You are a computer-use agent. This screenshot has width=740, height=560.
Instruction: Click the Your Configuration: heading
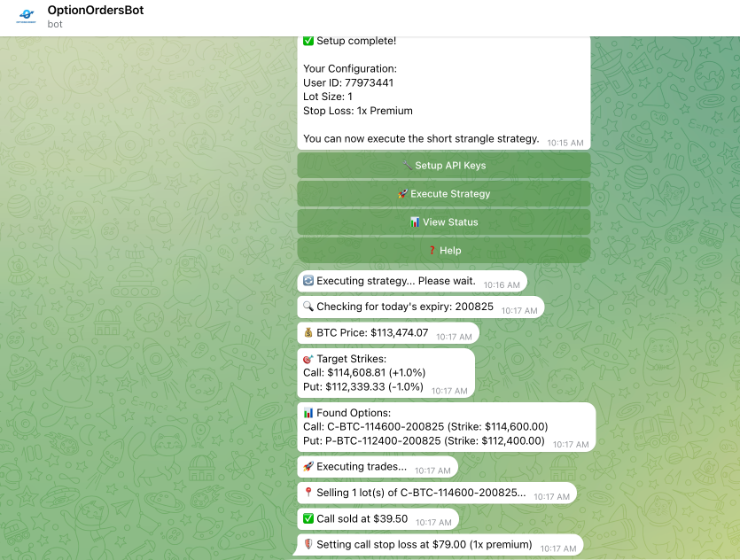tap(350, 68)
